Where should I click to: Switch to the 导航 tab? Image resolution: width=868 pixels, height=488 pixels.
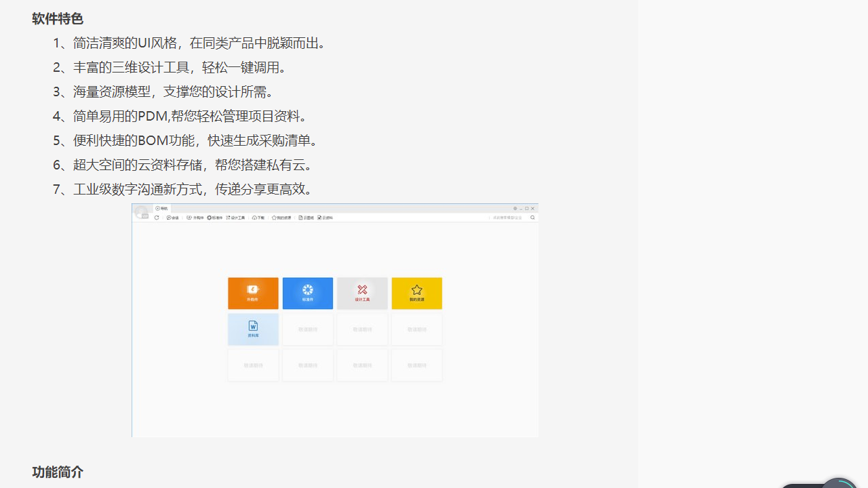point(161,208)
